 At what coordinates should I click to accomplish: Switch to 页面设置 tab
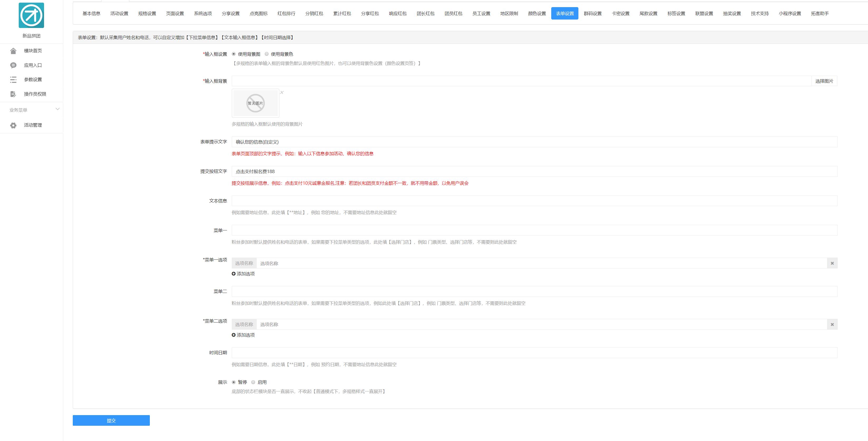coord(175,13)
